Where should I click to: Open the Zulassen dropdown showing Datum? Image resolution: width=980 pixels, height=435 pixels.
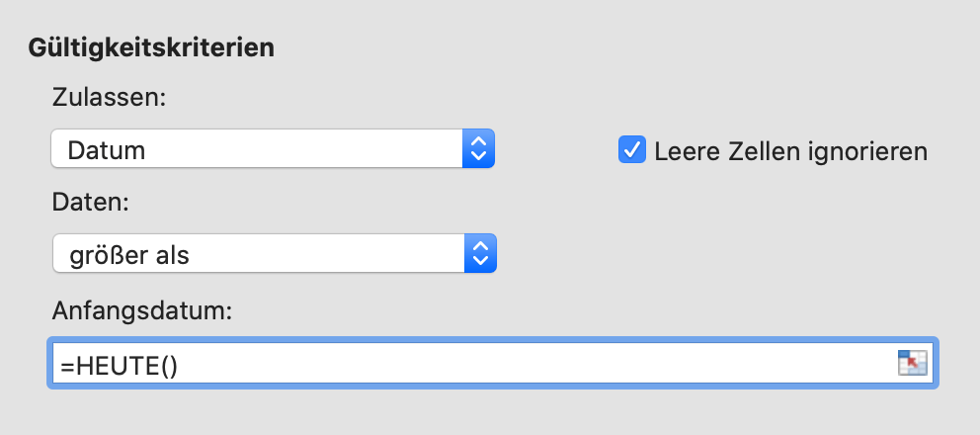tap(273, 148)
